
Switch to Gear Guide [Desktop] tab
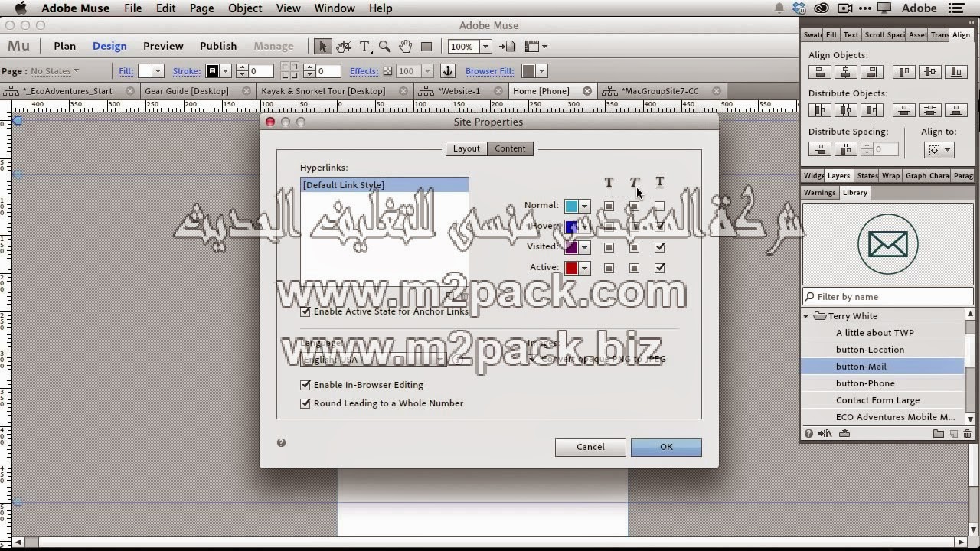point(187,91)
